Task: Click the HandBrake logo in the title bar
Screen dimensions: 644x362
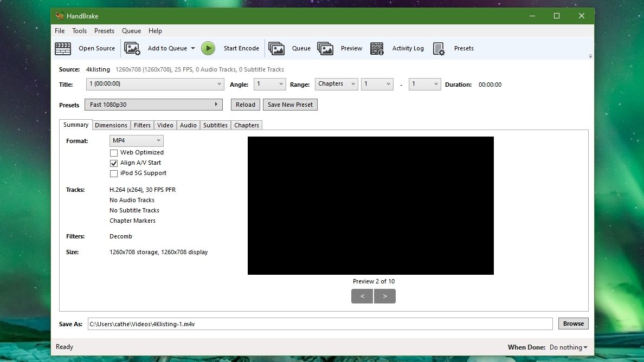Action: pos(60,16)
